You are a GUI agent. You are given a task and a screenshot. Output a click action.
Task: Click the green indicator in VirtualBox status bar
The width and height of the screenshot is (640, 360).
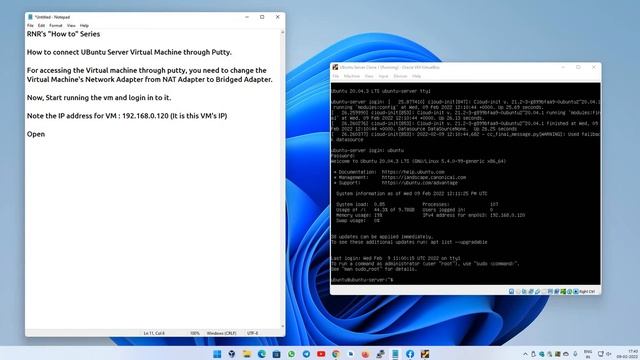click(563, 291)
